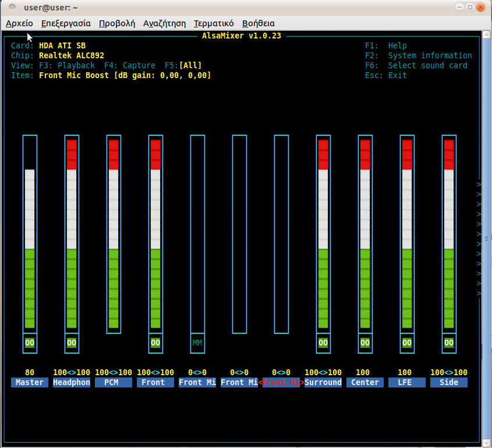The width and height of the screenshot is (492, 448).
Task: Open the Αναζήτηση menu
Action: pos(164,23)
